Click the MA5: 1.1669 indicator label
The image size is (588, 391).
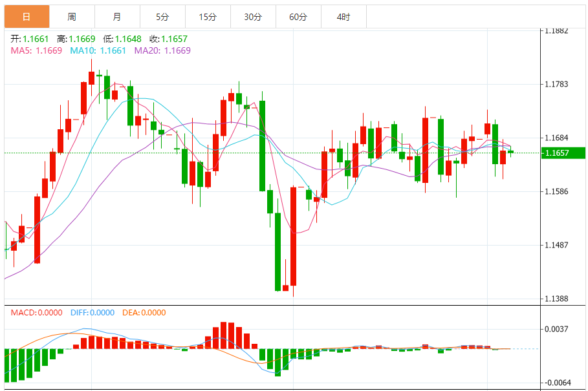[x=36, y=50]
